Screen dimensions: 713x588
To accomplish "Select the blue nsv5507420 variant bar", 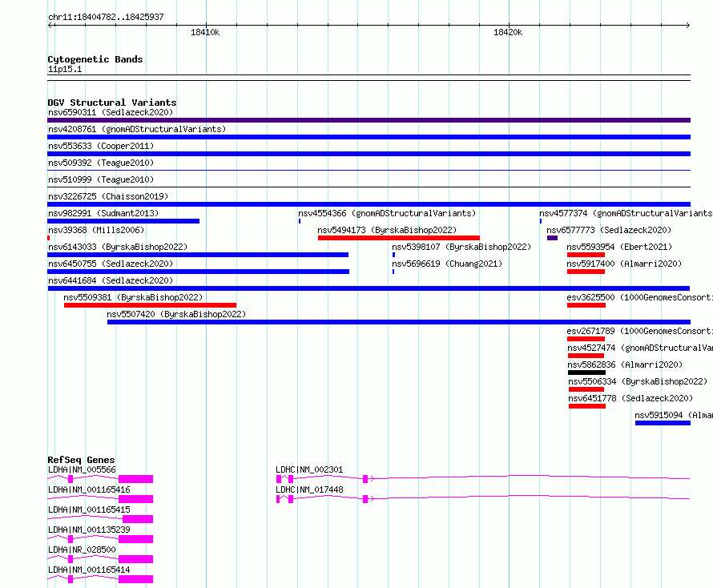I will click(399, 322).
